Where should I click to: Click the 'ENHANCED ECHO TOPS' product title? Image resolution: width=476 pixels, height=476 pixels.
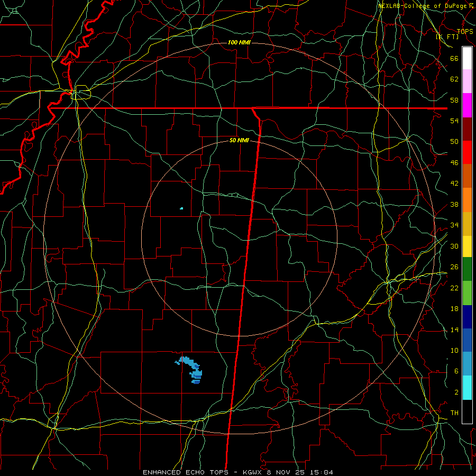(x=186, y=472)
